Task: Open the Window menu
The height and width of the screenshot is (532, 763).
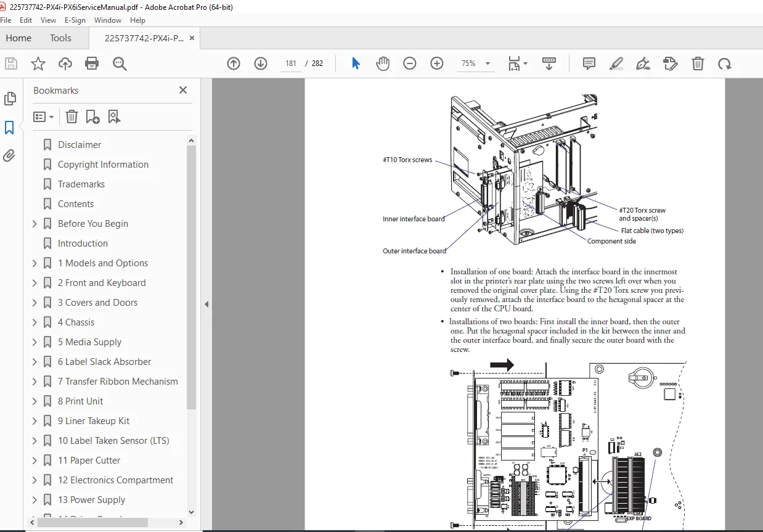Action: [108, 20]
